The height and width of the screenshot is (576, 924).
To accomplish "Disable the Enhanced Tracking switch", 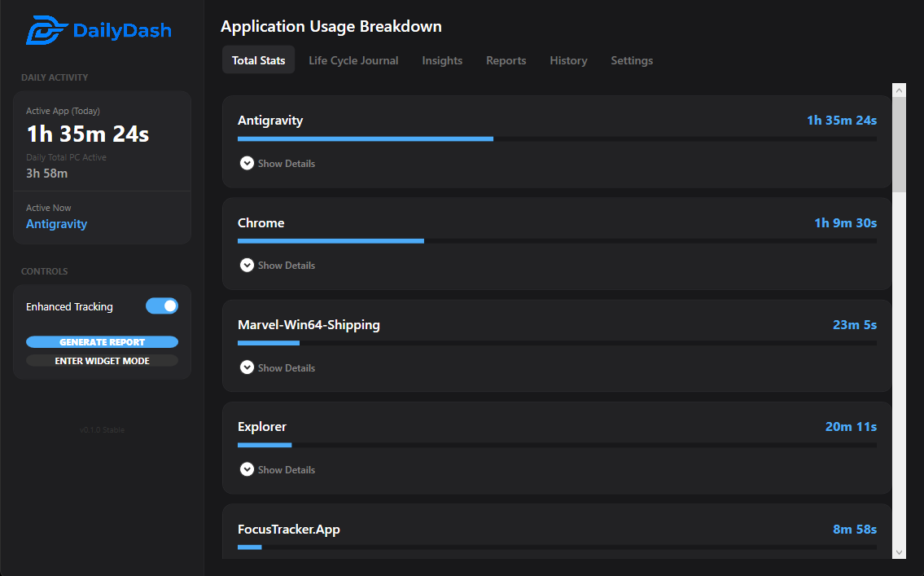I will click(162, 306).
